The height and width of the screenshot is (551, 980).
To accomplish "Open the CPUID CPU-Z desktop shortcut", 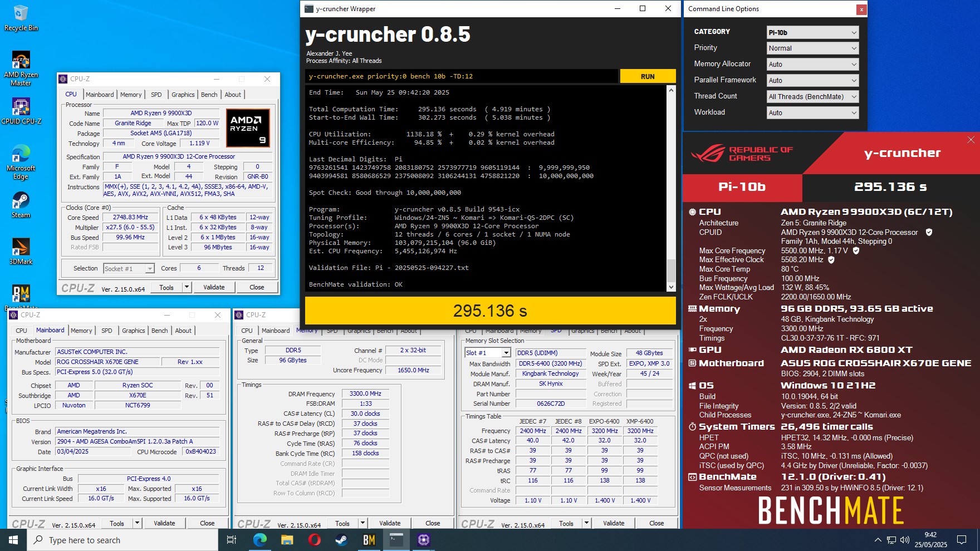I will 21,111.
